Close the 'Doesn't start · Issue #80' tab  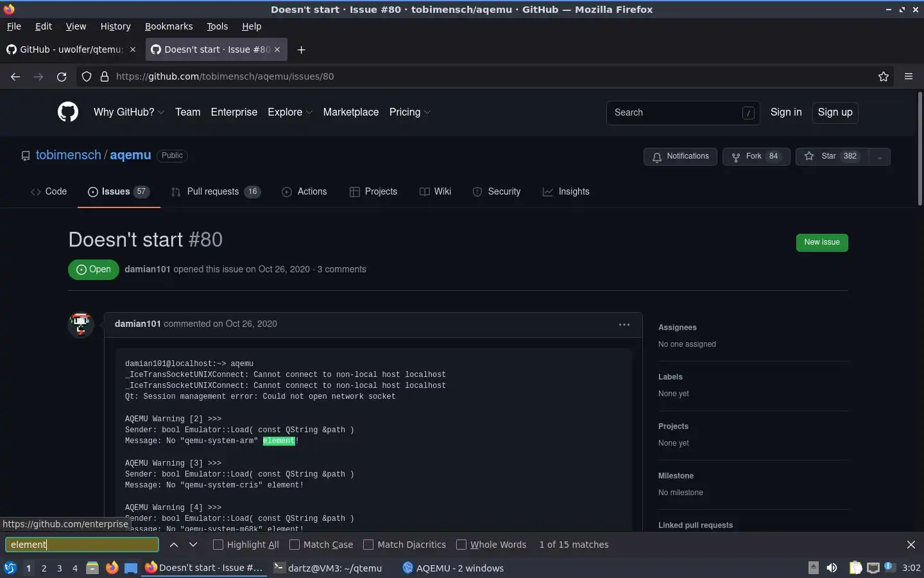[277, 49]
